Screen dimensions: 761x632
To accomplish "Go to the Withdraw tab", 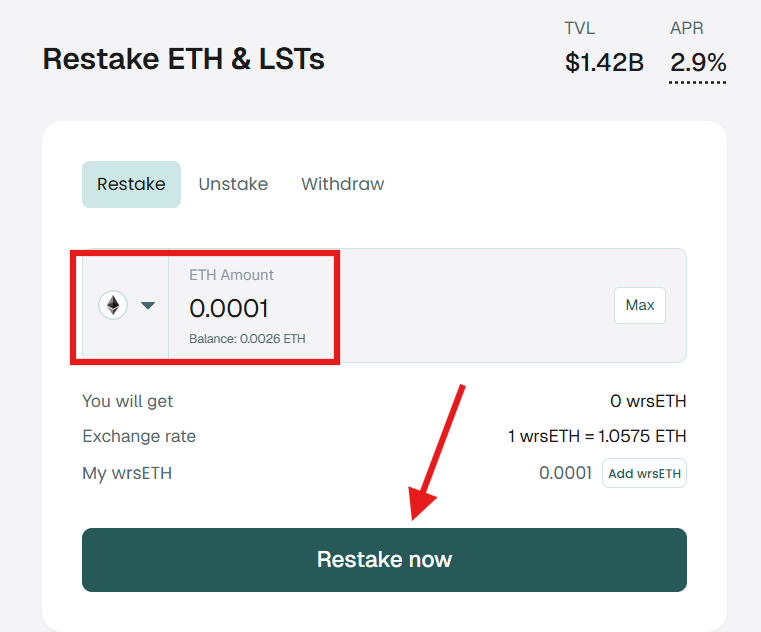I will (342, 184).
